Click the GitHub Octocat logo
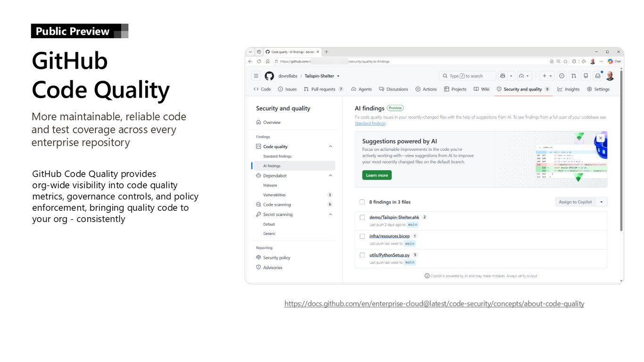Screen dimensions: 644x362 [269, 76]
